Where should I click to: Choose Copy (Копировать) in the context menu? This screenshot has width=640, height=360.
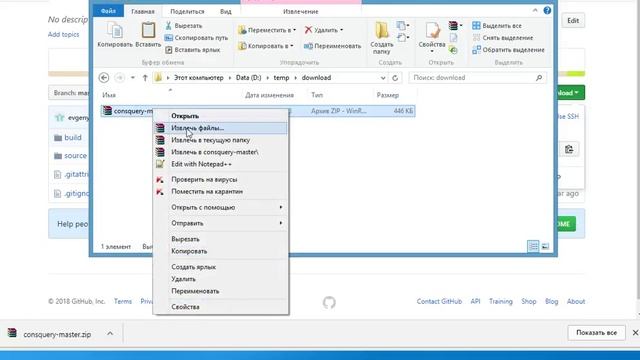point(220,251)
